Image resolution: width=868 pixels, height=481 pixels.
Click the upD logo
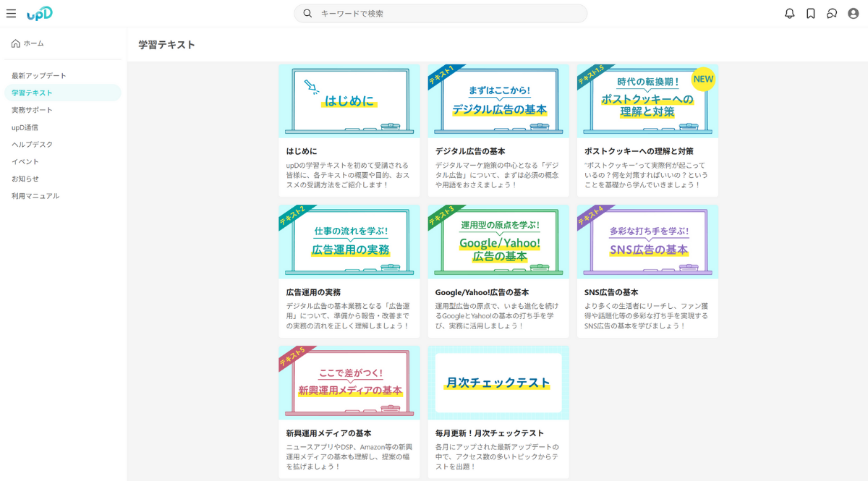(x=40, y=14)
